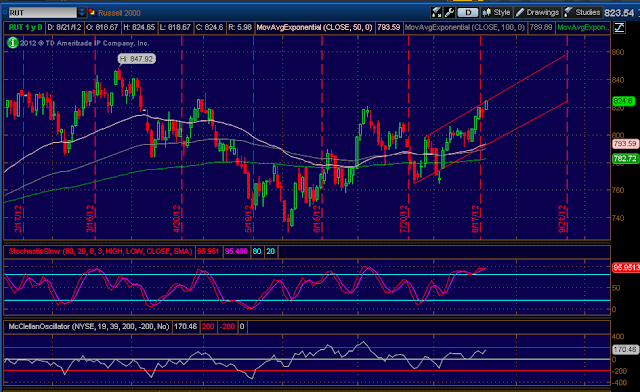Select the RUT 1 y D chart label
640x392 pixels.
25,27
